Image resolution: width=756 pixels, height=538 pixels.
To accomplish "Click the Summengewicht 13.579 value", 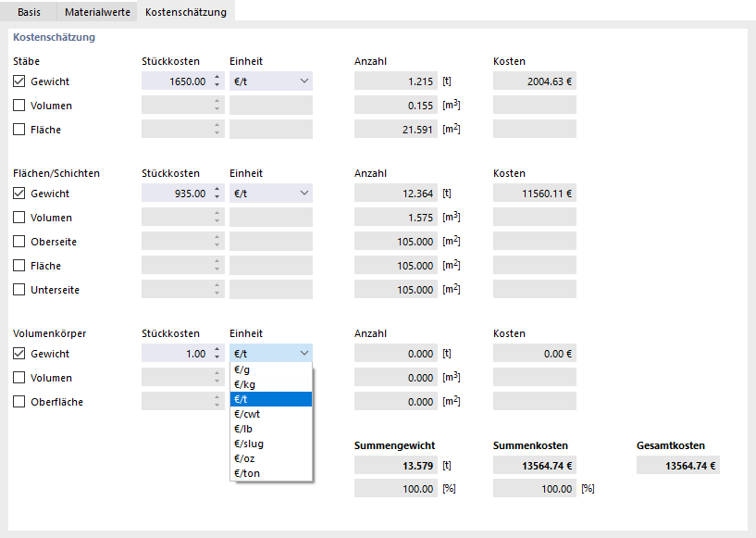I will tap(396, 465).
